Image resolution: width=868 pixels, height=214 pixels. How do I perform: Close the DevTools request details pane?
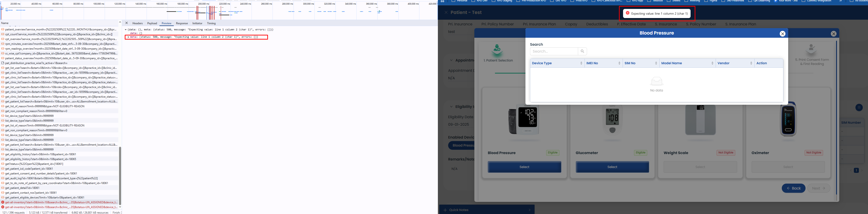(126, 23)
